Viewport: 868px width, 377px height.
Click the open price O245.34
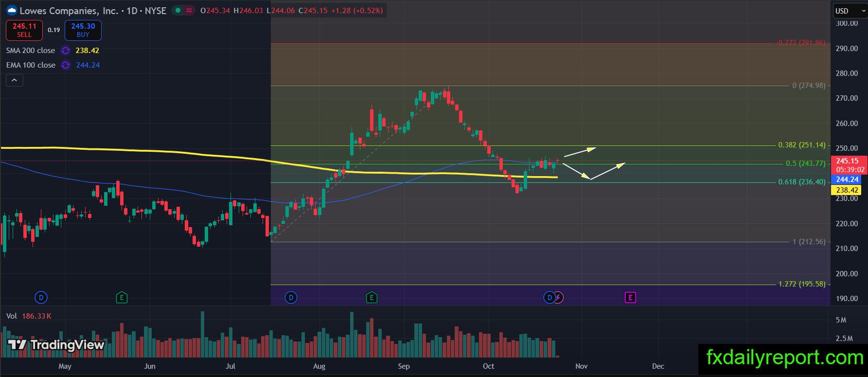(x=215, y=10)
